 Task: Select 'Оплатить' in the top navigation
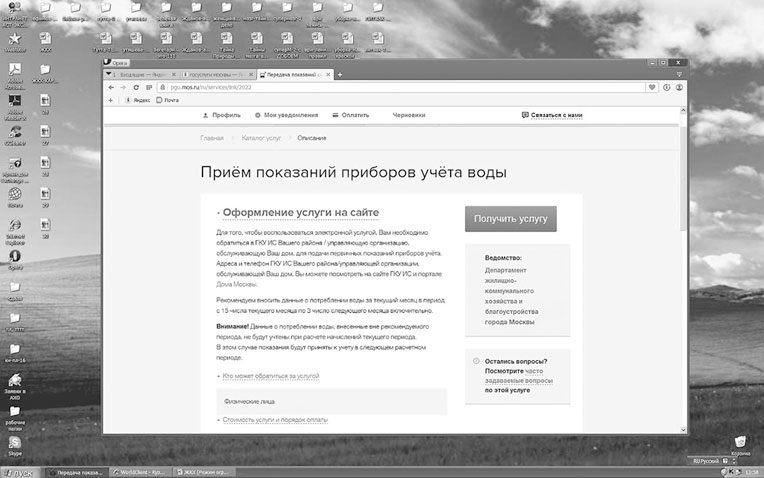pos(351,115)
